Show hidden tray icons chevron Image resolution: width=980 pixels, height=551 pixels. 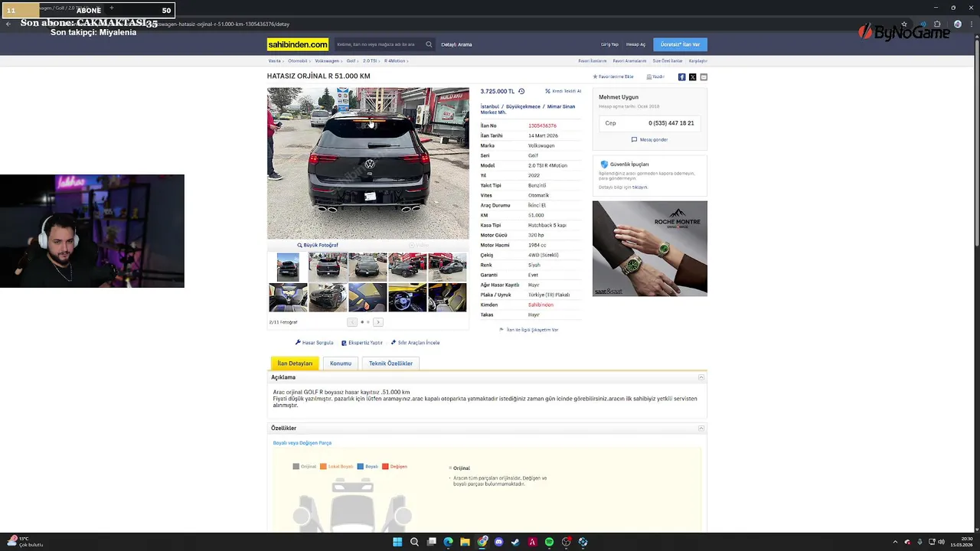click(x=895, y=542)
